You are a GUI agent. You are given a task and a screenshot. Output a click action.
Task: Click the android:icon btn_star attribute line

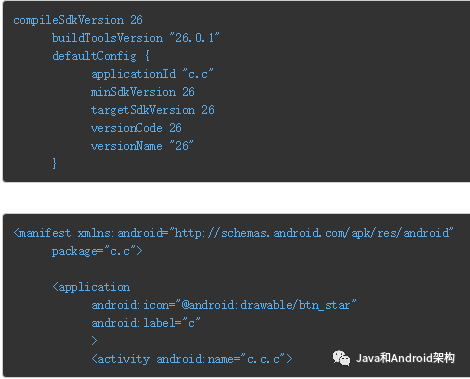point(224,305)
